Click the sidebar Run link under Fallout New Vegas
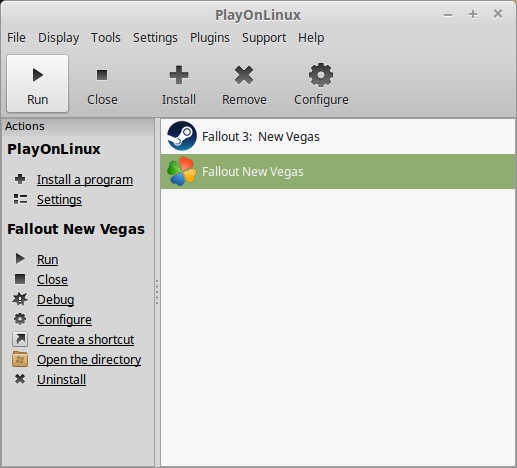Viewport: 517px width, 468px height. tap(48, 260)
